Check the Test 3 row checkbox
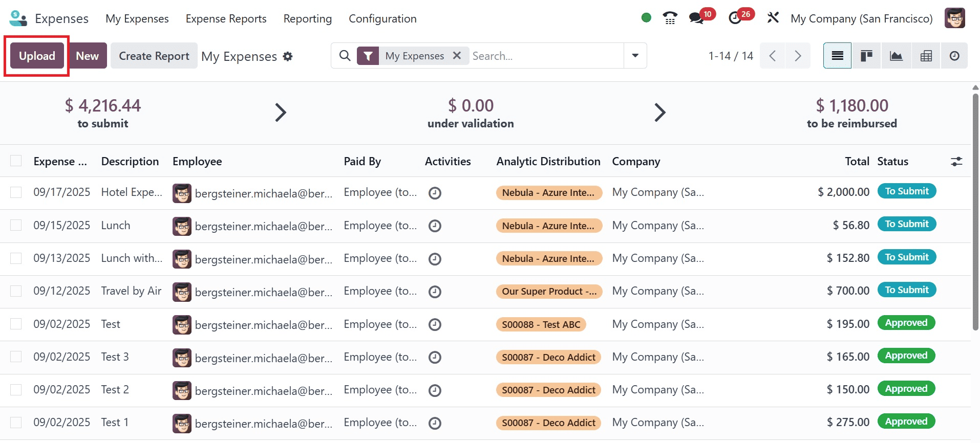This screenshot has width=980, height=443. [16, 357]
